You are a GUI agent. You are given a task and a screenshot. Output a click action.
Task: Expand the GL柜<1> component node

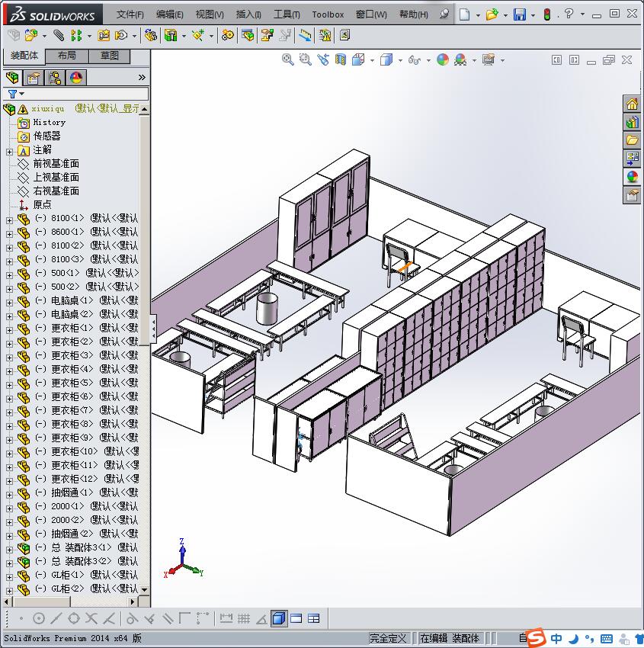[x=9, y=577]
